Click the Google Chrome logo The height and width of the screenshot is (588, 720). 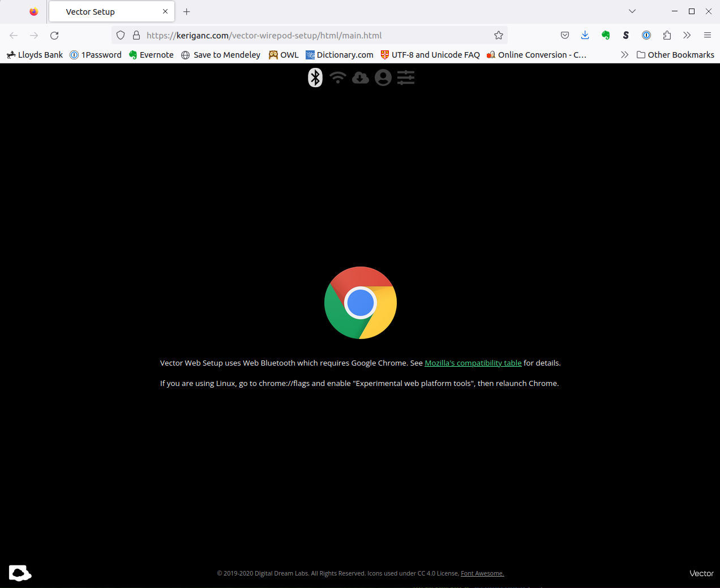click(361, 303)
